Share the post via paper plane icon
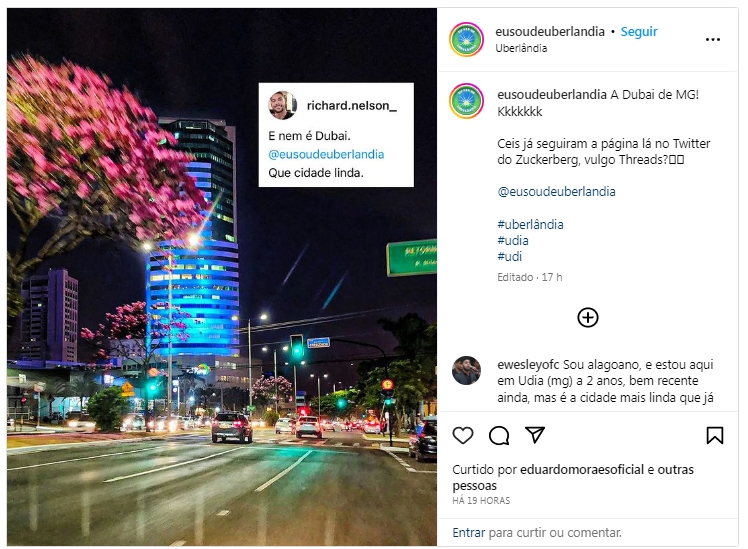 pos(535,435)
